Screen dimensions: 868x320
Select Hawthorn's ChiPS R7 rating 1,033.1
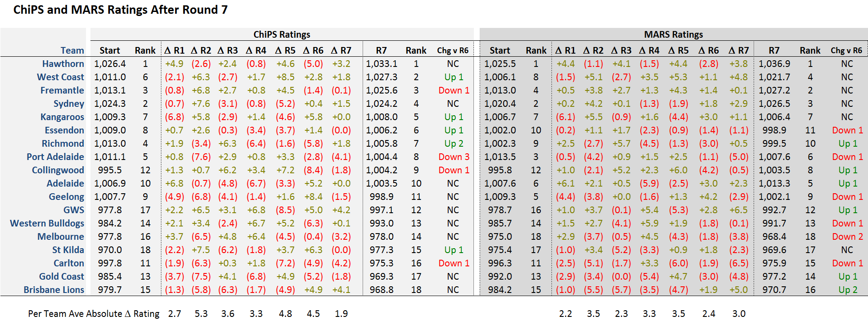click(x=382, y=64)
